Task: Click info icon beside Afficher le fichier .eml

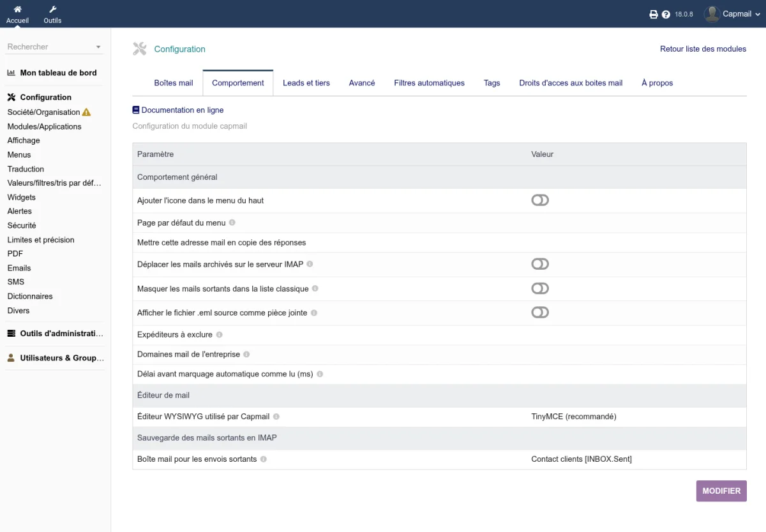Action: 314,313
